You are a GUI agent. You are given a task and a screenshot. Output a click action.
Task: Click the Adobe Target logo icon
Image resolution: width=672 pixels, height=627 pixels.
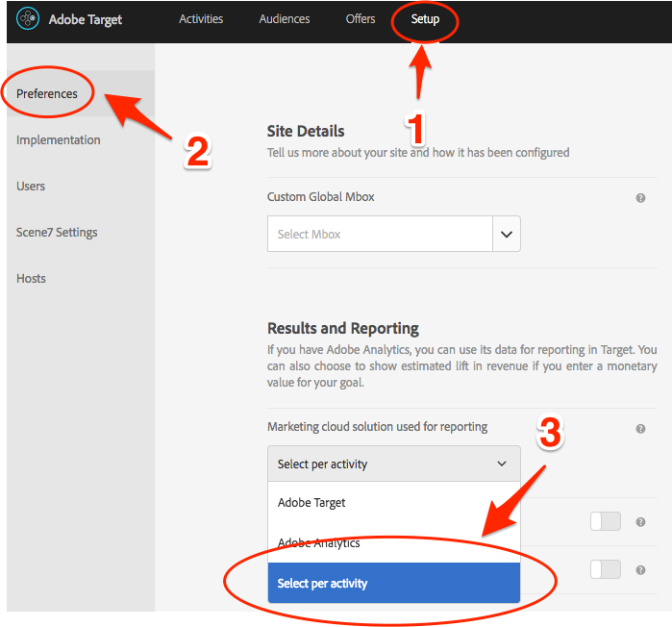tap(28, 19)
